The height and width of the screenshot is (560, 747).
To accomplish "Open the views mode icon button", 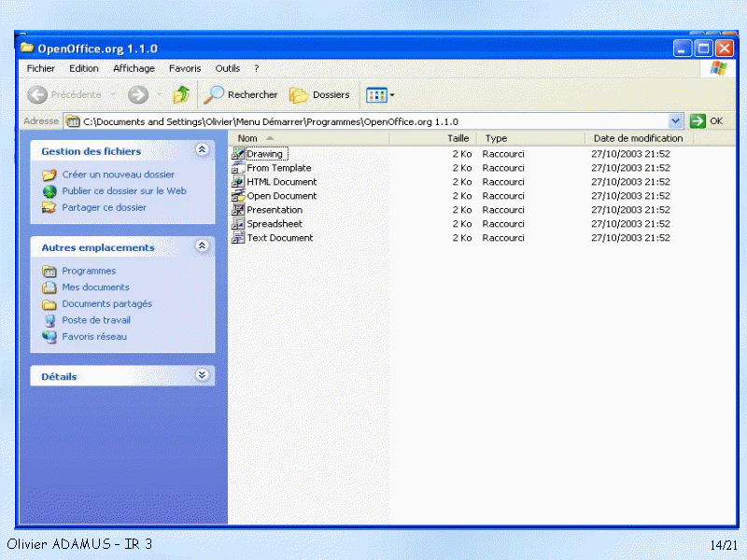I will point(376,95).
